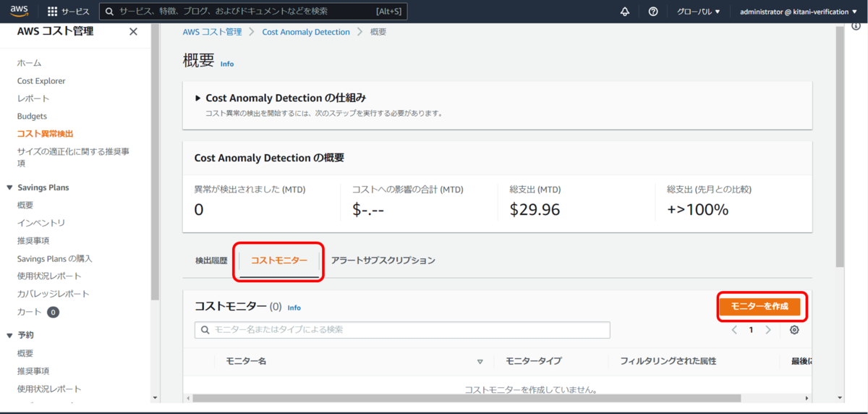Screen dimensions: 868x414
Task: Focus the top services search field
Action: [x=253, y=12]
